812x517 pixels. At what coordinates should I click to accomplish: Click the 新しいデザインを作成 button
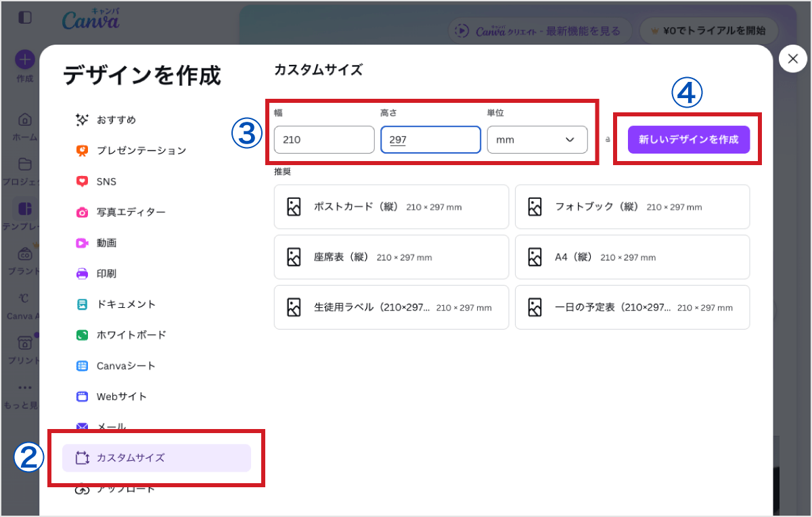click(687, 139)
